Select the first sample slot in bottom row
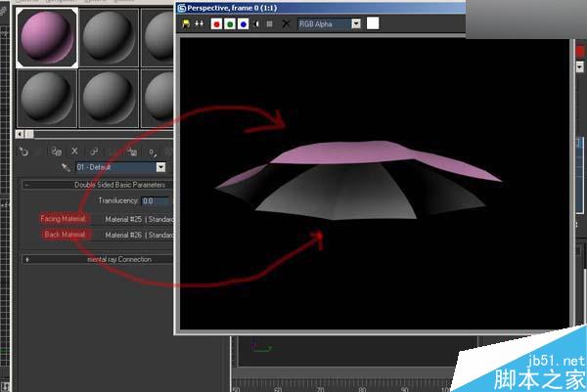The height and width of the screenshot is (392, 587). click(x=47, y=99)
